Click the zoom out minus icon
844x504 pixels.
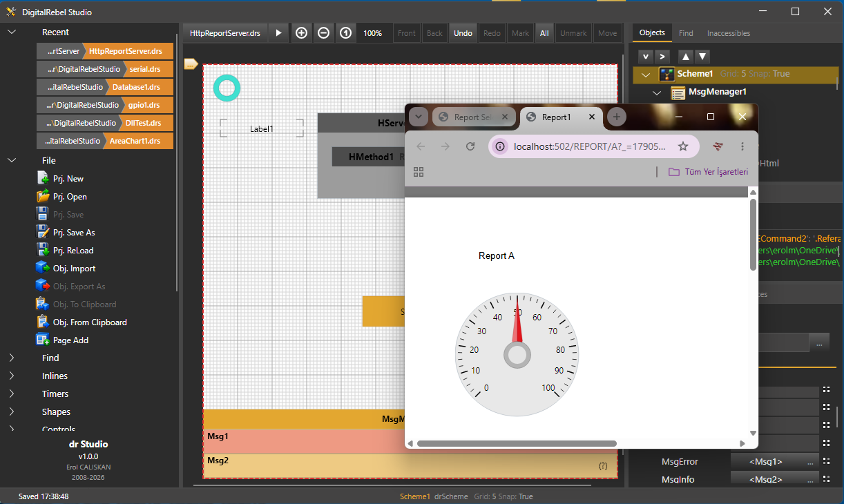[323, 32]
